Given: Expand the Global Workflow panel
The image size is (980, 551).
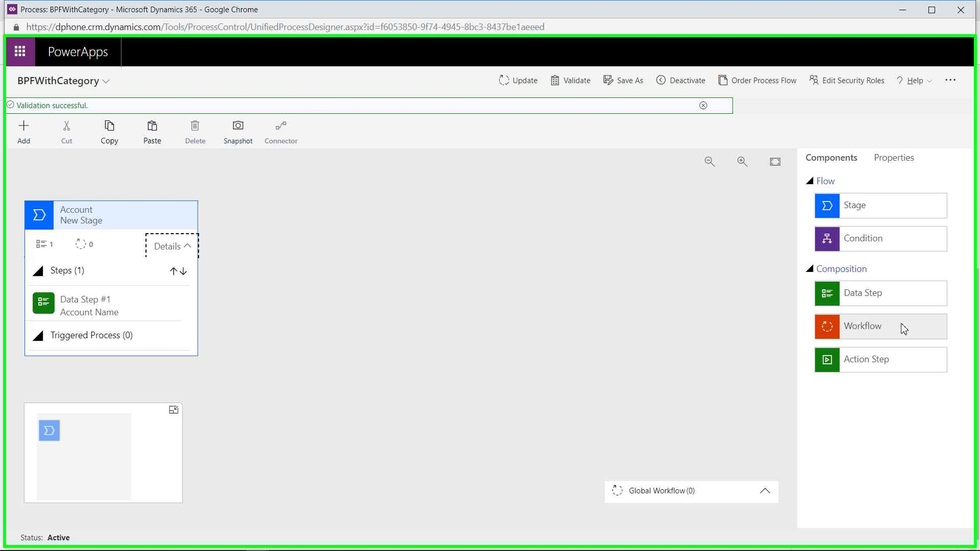Looking at the screenshot, I should [x=765, y=491].
